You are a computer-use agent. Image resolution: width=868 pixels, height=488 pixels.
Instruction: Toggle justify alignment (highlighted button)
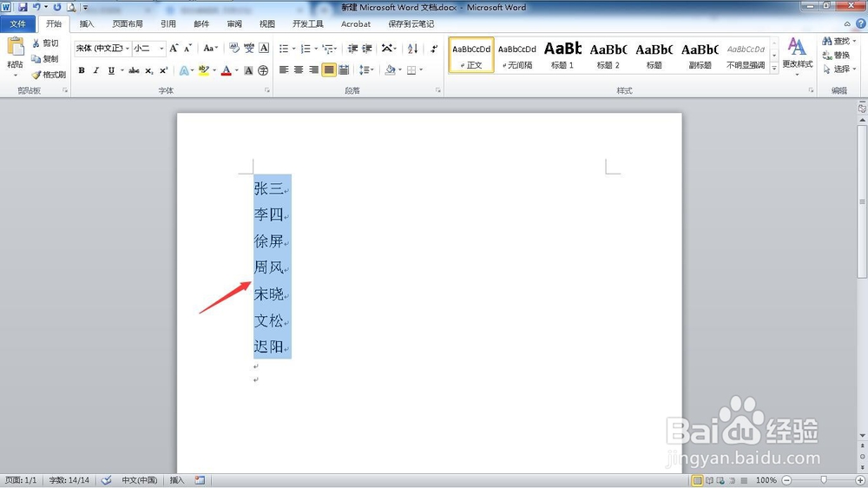[x=329, y=69]
